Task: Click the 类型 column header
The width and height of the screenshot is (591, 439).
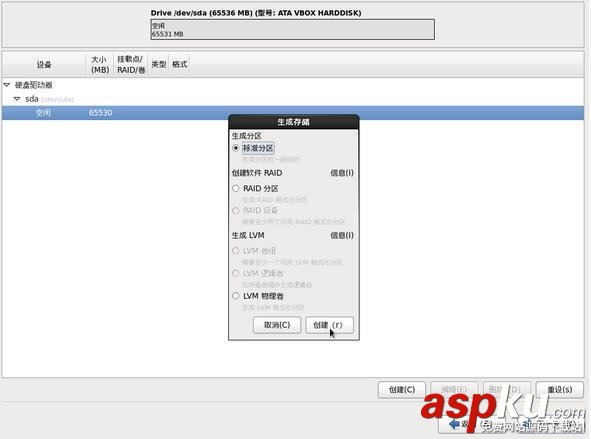Action: 159,64
